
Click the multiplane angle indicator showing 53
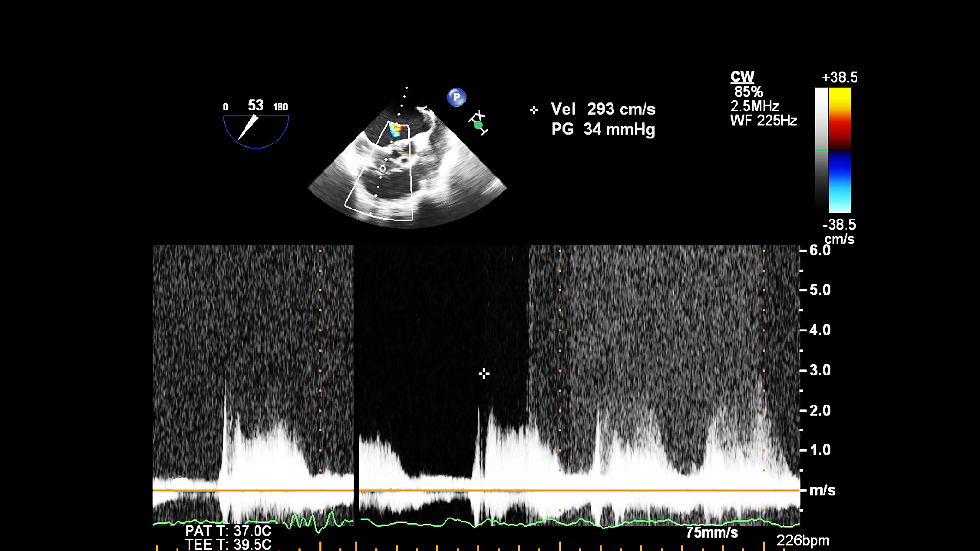tap(256, 126)
